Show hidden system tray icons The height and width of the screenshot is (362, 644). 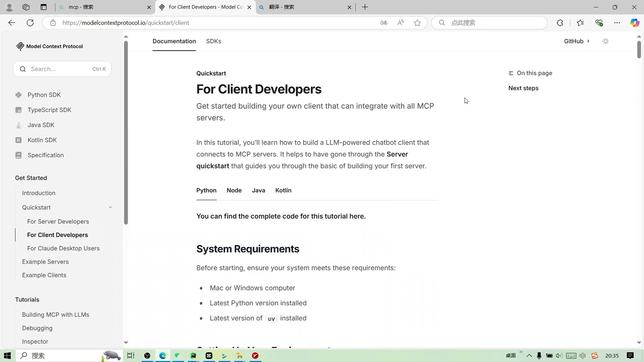pyautogui.click(x=529, y=356)
